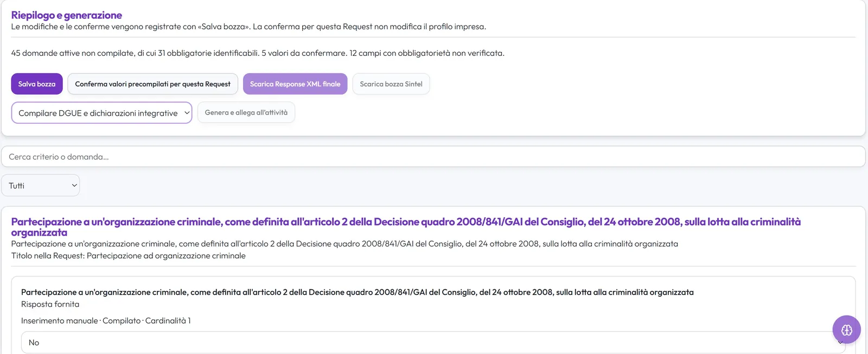
Task: Click the Riepilogo e generazione heading
Action: (x=67, y=15)
